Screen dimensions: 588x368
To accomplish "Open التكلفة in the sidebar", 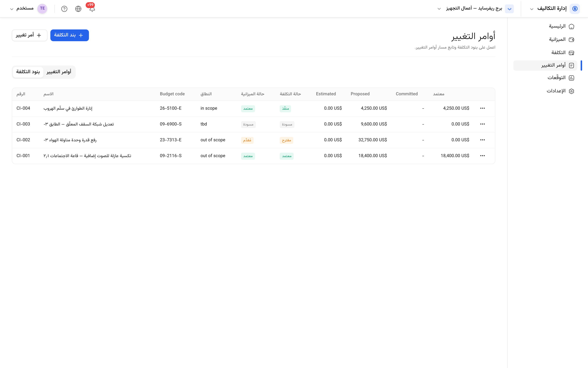I will [545, 53].
